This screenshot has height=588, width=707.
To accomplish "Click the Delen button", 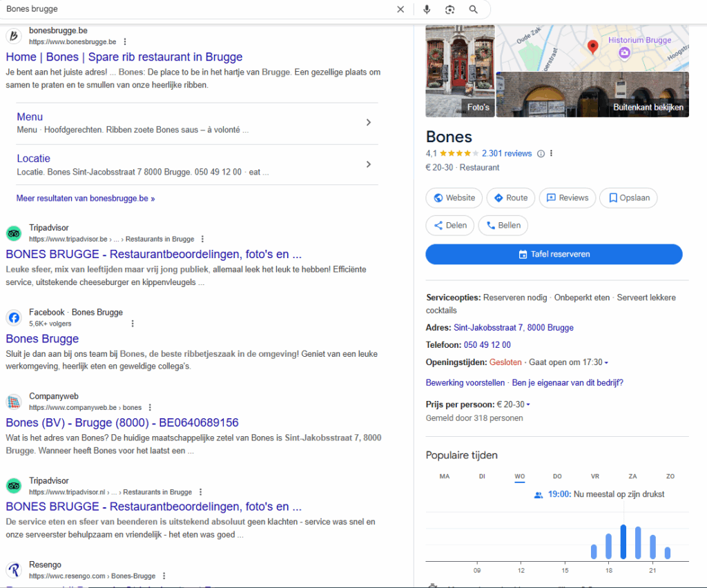I will point(450,225).
